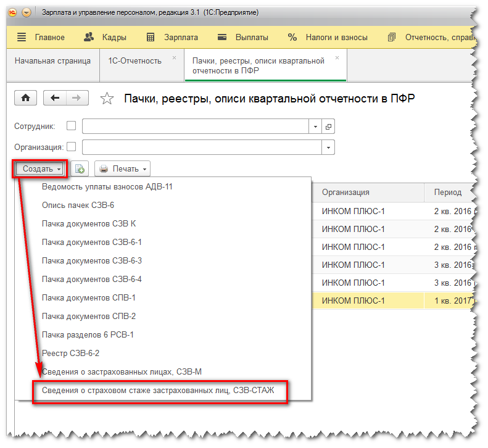Viewport: 488px width, 448px height.
Task: Click the Кадры people icon
Action: [89, 37]
